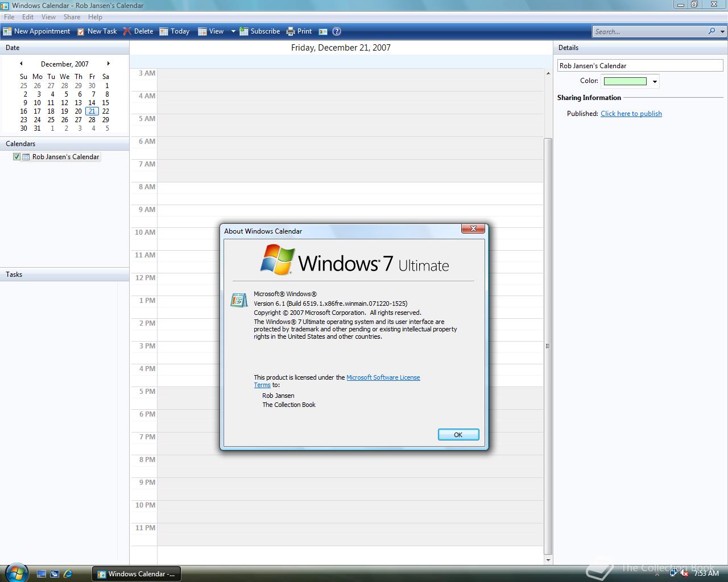Click the Subscribe toolbar button
Screen dimensions: 728x582
coord(260,31)
